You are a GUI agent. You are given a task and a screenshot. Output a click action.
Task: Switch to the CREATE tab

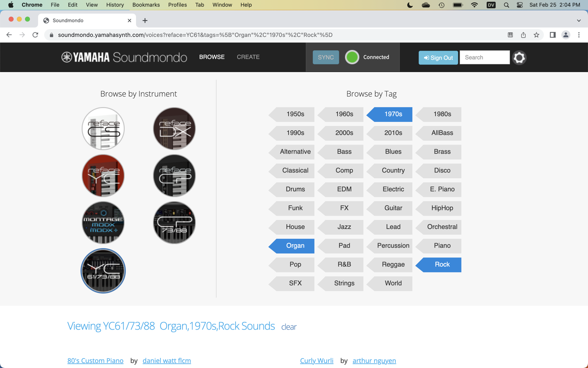(x=248, y=57)
